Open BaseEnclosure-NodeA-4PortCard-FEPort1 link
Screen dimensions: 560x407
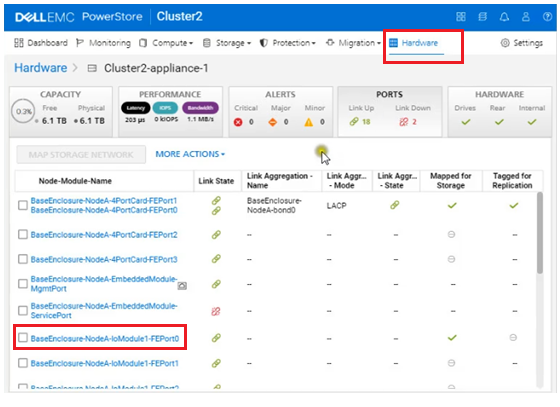(104, 201)
